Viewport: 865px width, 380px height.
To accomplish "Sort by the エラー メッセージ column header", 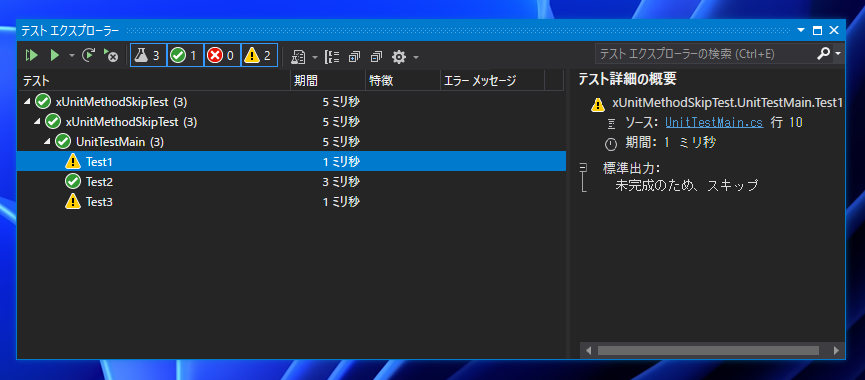I will 492,81.
